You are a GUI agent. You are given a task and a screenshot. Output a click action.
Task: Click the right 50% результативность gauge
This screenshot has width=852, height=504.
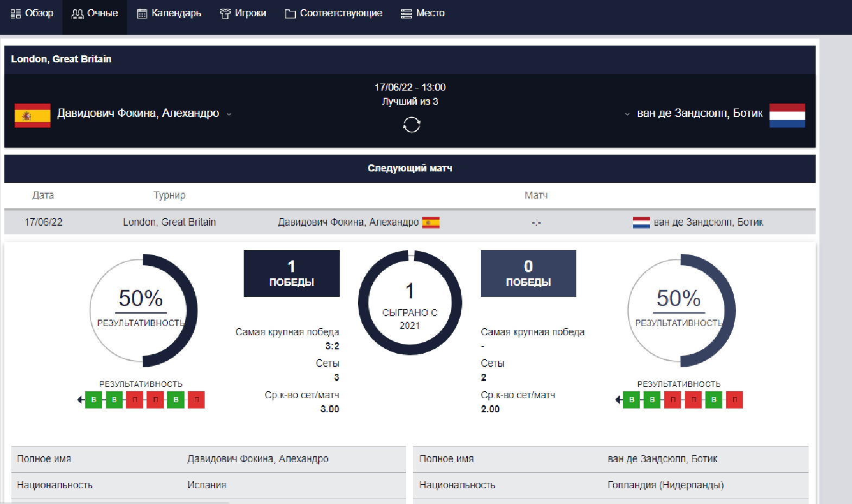pyautogui.click(x=682, y=310)
